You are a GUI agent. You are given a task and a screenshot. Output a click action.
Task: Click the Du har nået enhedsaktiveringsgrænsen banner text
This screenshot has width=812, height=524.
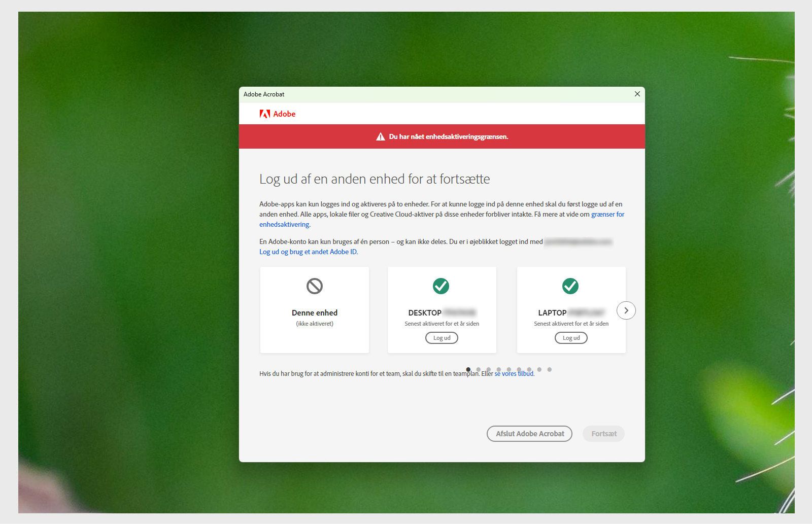449,136
